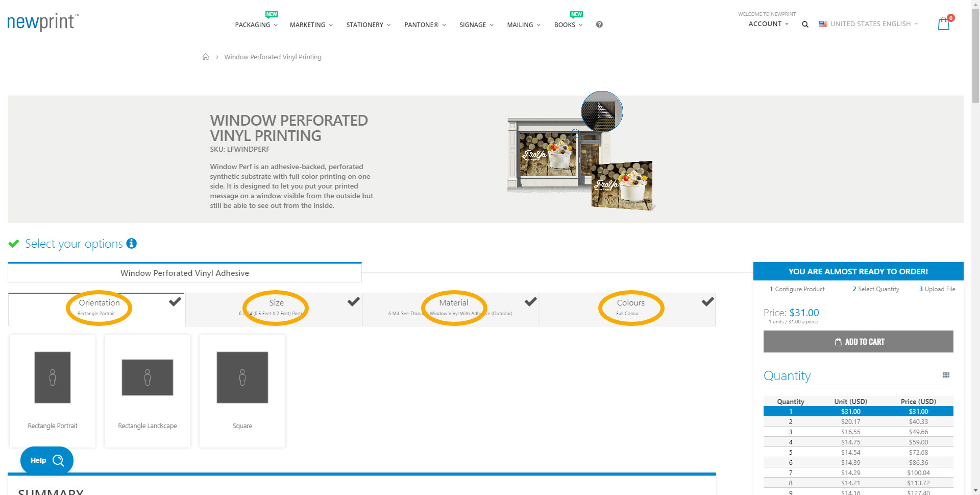Open the shopping cart bag icon
The height and width of the screenshot is (495, 980).
click(x=944, y=23)
